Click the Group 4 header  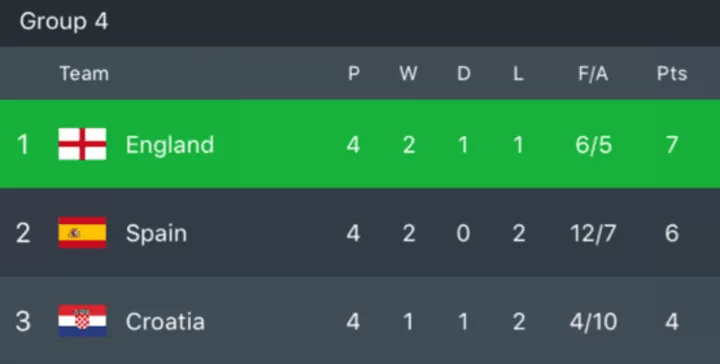(64, 22)
